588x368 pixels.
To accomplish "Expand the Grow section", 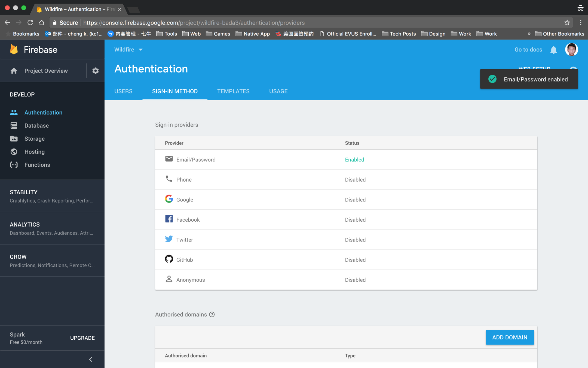I will coord(52,261).
